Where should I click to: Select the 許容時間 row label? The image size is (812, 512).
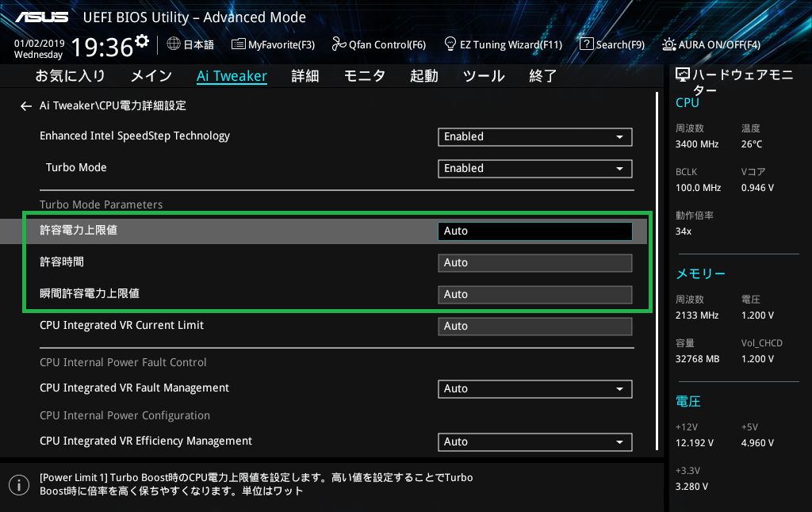(62, 262)
